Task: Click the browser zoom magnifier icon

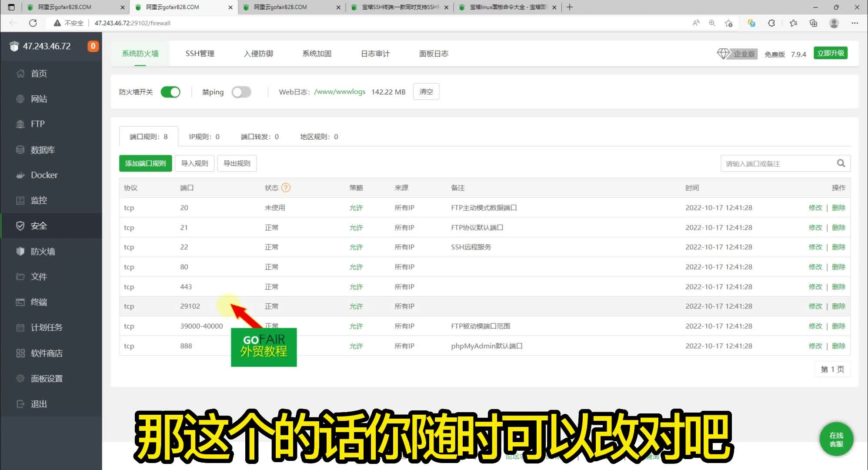Action: click(x=712, y=23)
